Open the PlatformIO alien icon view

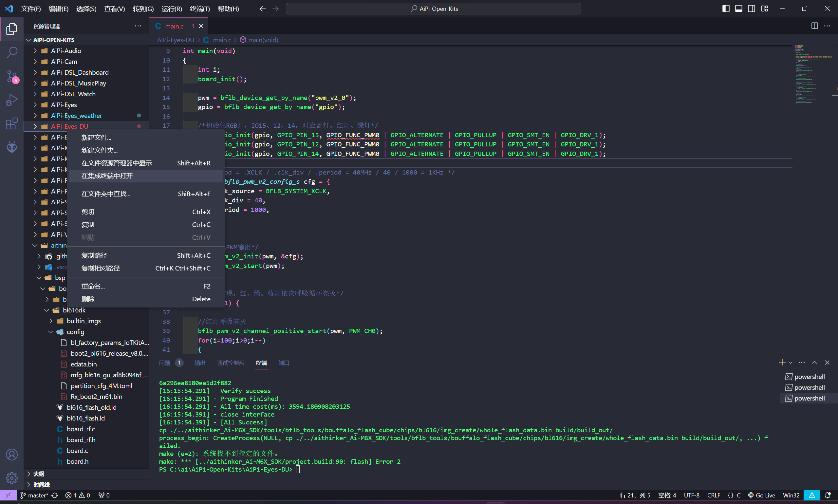coord(11,147)
